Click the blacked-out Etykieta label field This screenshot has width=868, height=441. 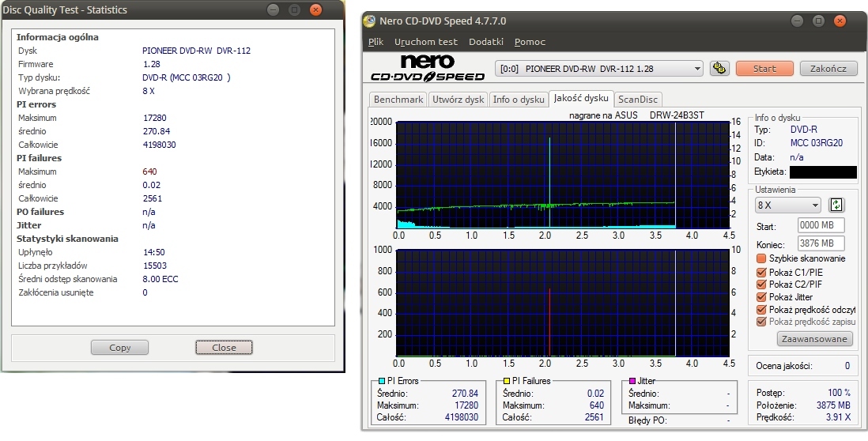(x=823, y=172)
